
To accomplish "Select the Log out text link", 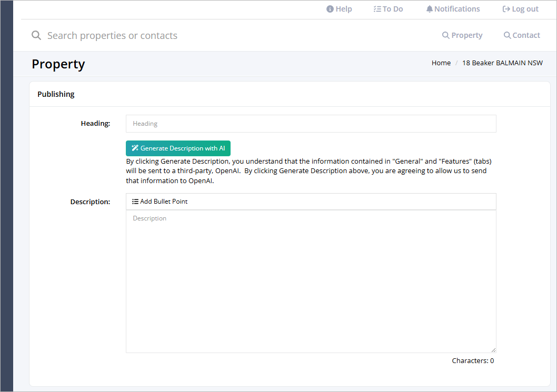I will coord(525,9).
